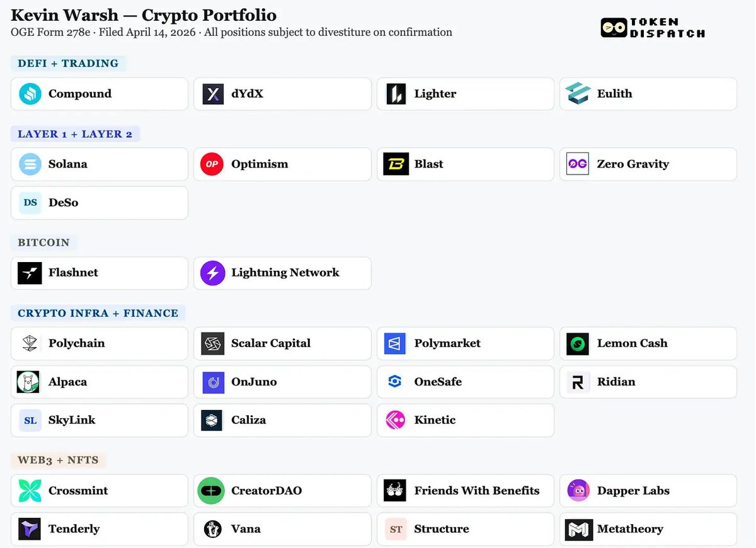Image resolution: width=756 pixels, height=548 pixels.
Task: Open the Zero Gravity card
Action: [x=648, y=164]
